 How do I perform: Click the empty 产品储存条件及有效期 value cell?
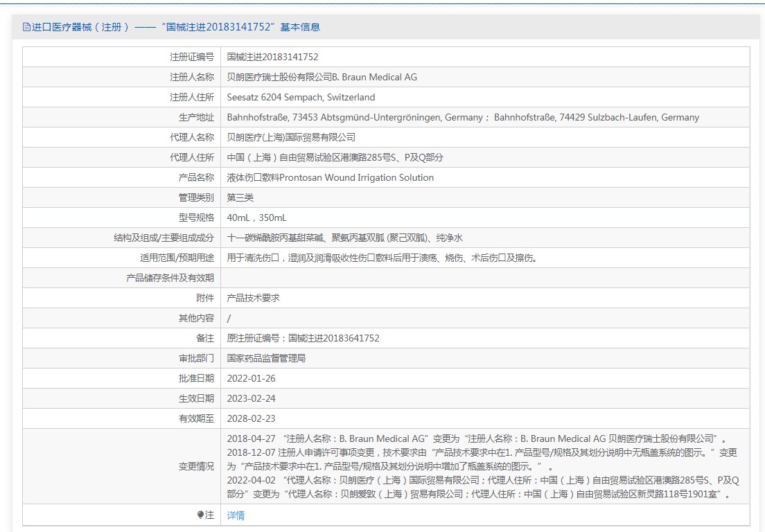(485, 278)
